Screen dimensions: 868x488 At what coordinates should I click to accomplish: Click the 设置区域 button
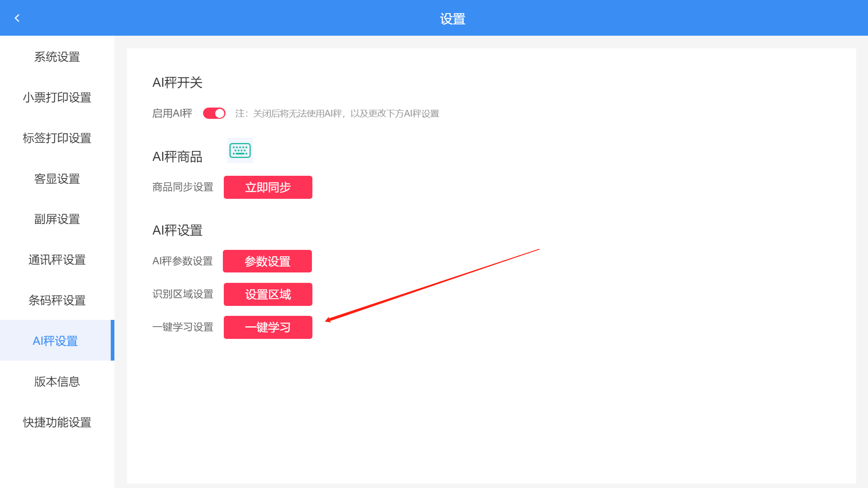pos(268,295)
